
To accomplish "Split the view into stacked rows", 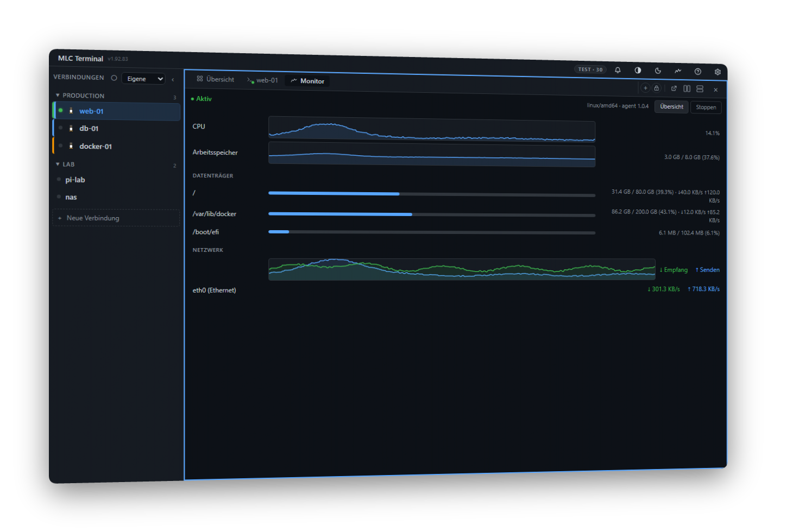I will pos(700,88).
